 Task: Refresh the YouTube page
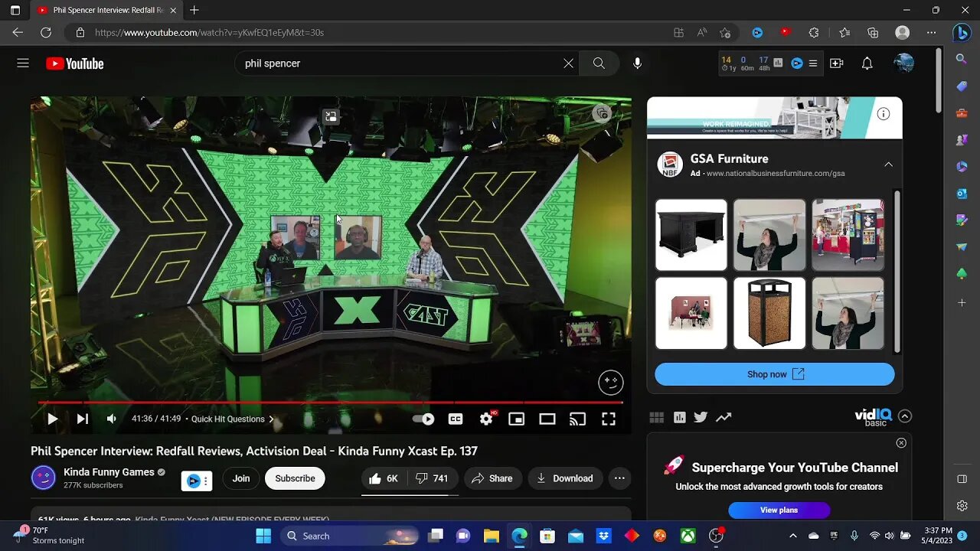click(46, 32)
